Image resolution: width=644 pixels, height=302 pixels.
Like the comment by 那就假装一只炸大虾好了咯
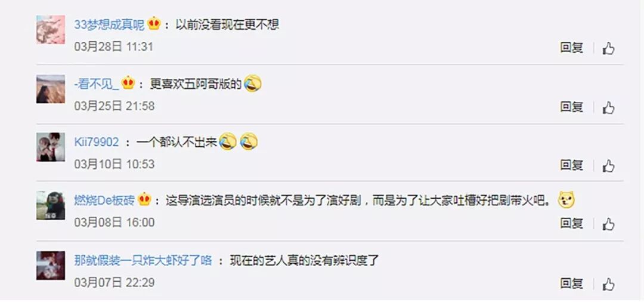[x=608, y=283]
